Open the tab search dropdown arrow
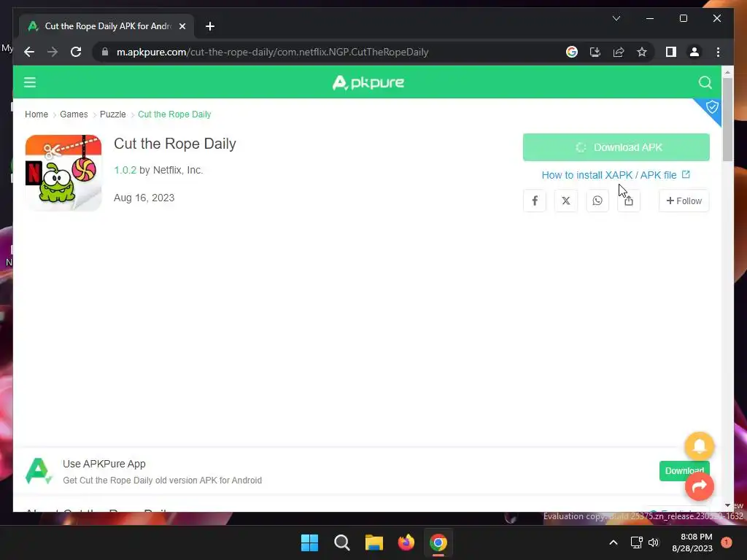The height and width of the screenshot is (560, 747). [616, 18]
